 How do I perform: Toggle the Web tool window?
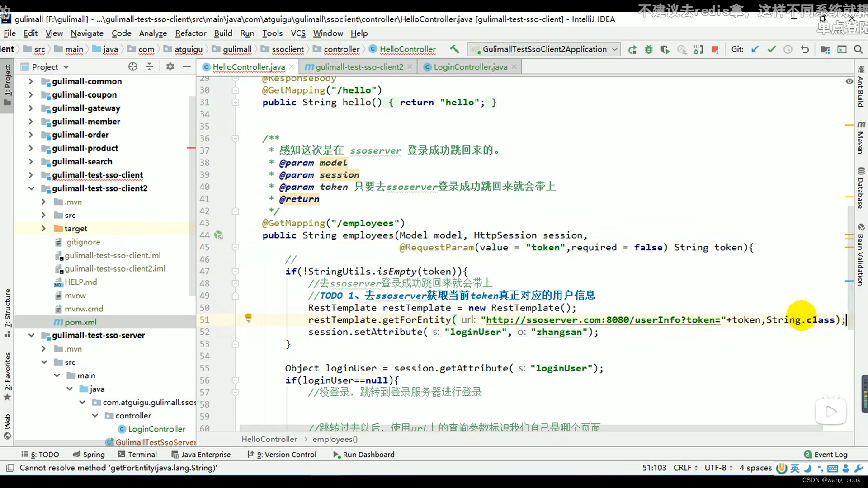pos(7,427)
